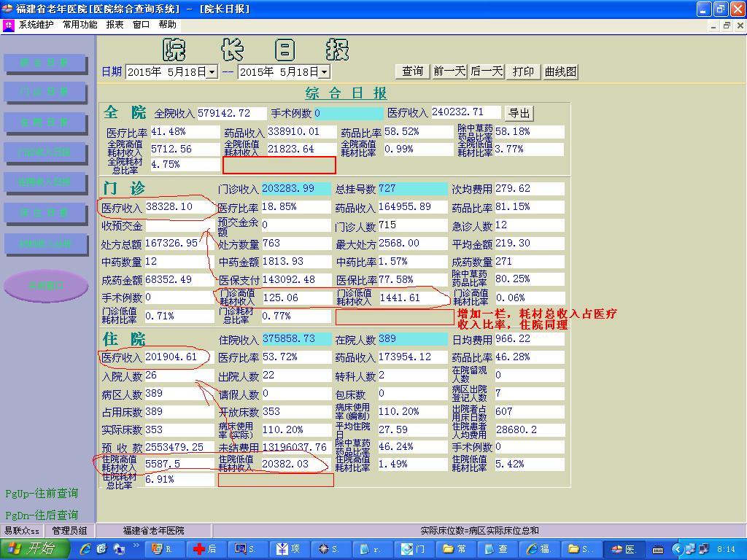Open the 曲线图 chart button
The height and width of the screenshot is (560, 747).
point(561,71)
